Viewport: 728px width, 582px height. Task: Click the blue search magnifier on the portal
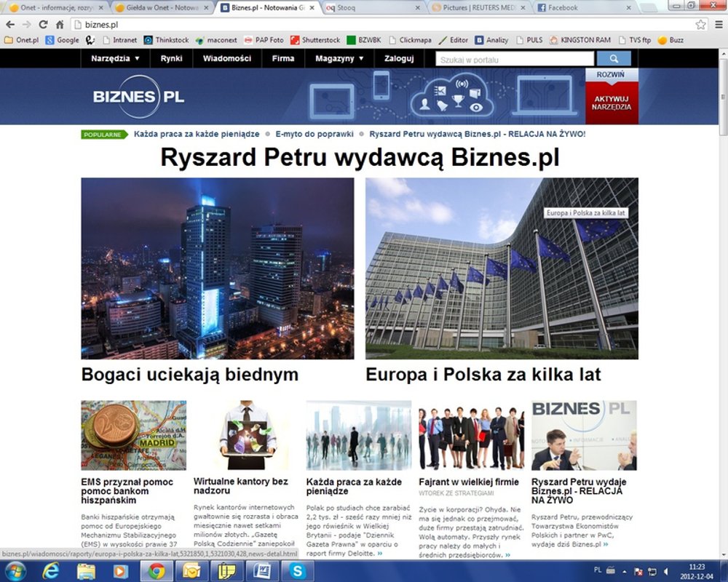point(614,58)
